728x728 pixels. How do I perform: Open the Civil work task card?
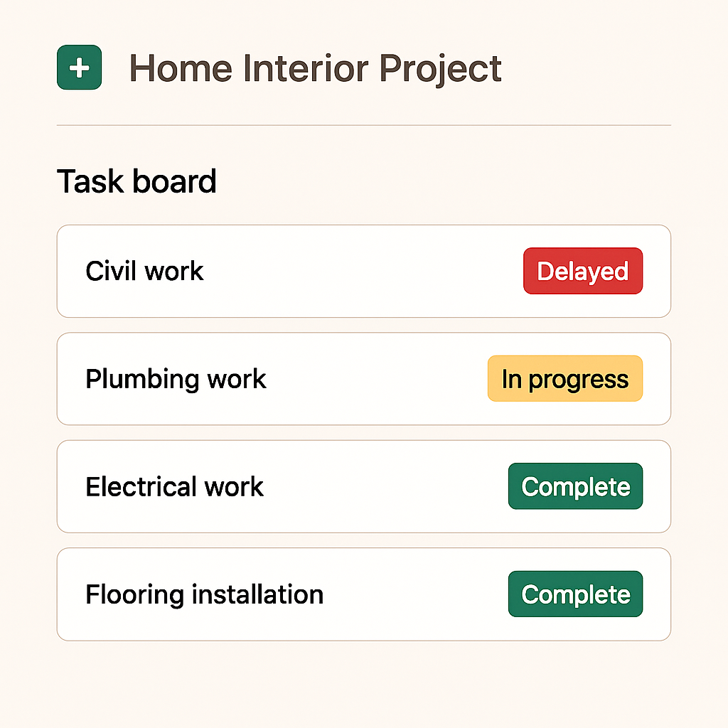coord(364,271)
